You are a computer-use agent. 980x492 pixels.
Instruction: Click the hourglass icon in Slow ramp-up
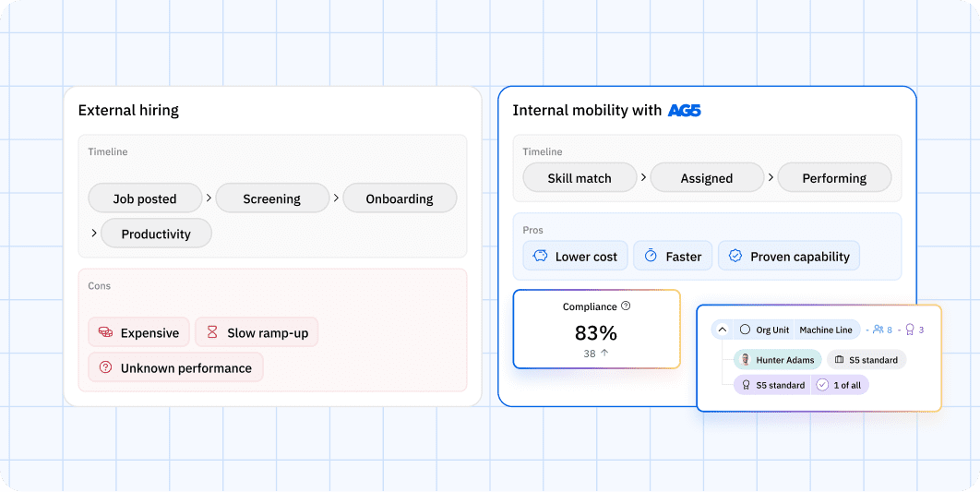click(x=212, y=332)
